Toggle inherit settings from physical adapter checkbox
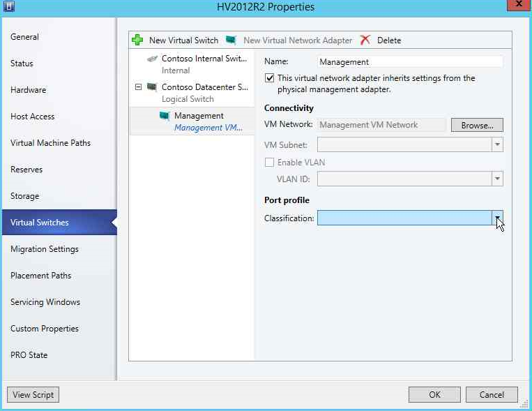Viewport: 532px width, 411px height. [269, 78]
